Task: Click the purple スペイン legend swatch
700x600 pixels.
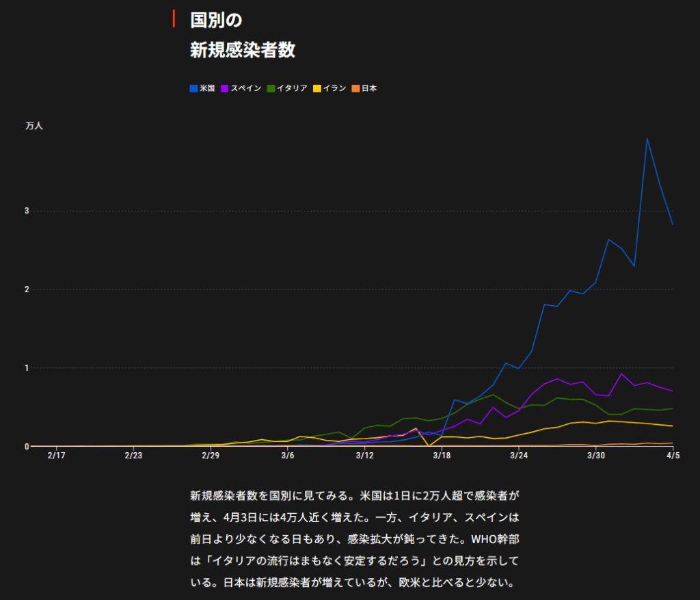Action: point(224,88)
